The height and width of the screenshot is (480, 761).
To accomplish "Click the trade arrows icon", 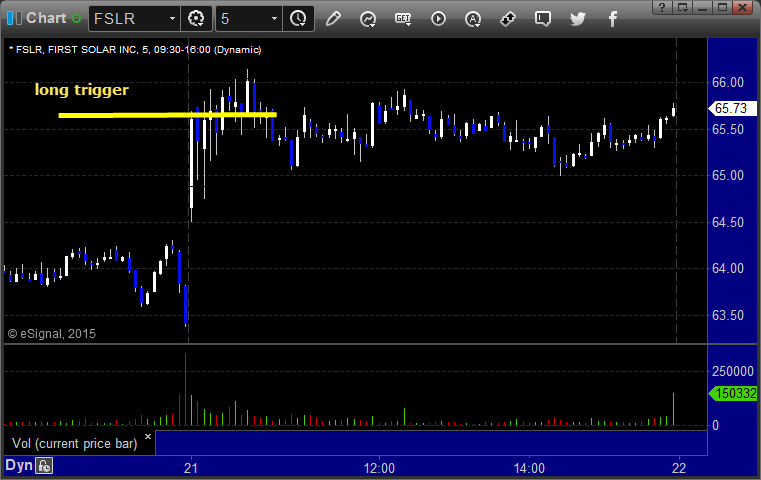I will (508, 19).
